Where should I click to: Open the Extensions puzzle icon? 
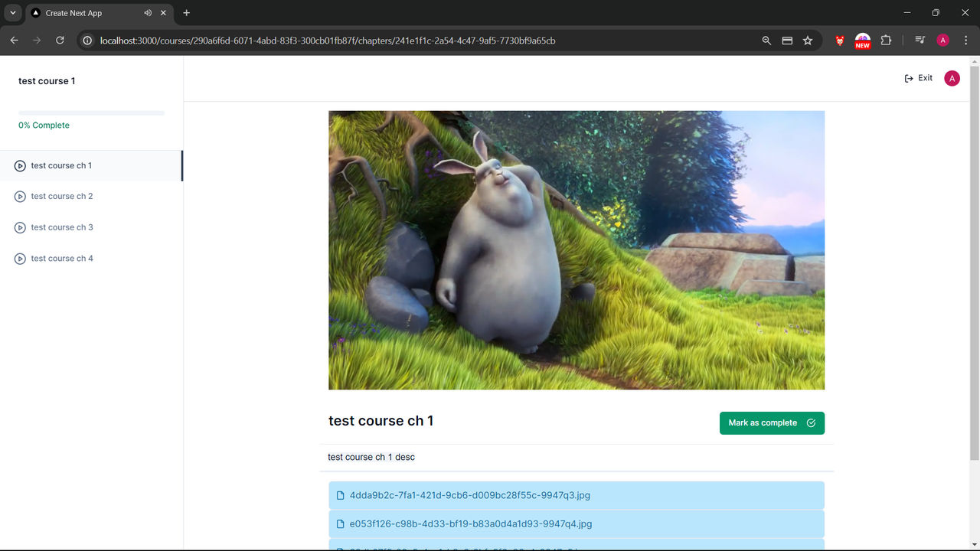[x=886, y=41]
